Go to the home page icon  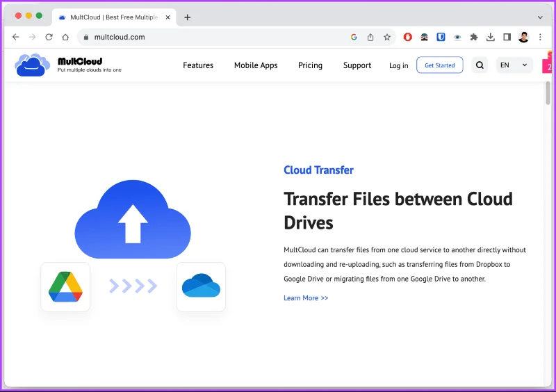coord(65,37)
